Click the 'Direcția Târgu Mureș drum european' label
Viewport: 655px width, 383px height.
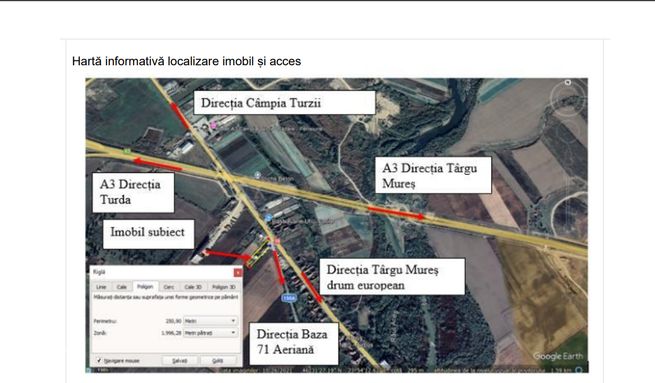pos(393,277)
